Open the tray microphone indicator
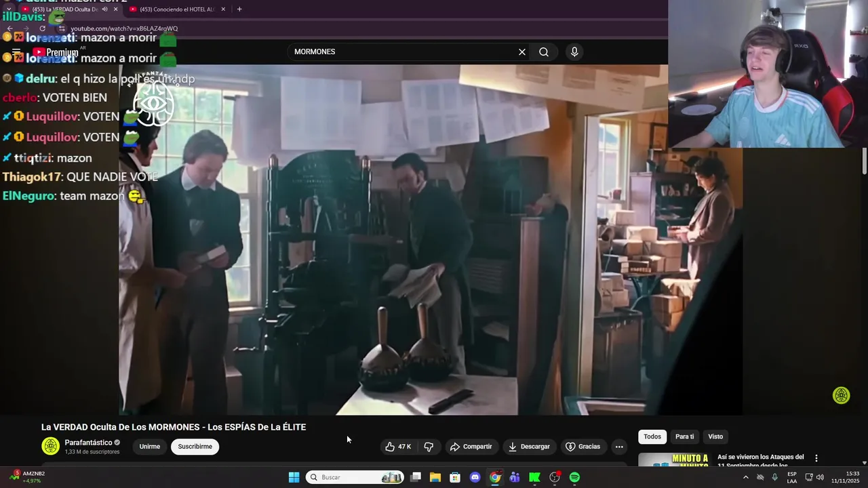The image size is (868, 488). 774,477
